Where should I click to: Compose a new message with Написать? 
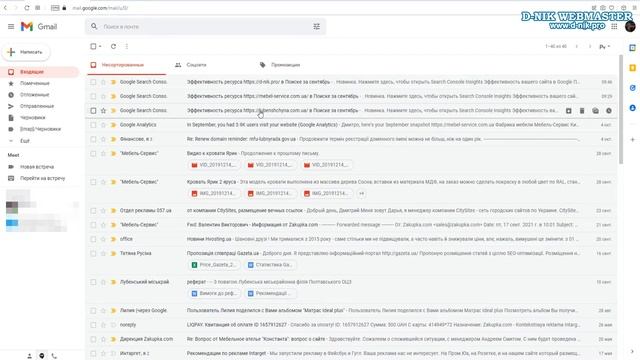(26, 52)
